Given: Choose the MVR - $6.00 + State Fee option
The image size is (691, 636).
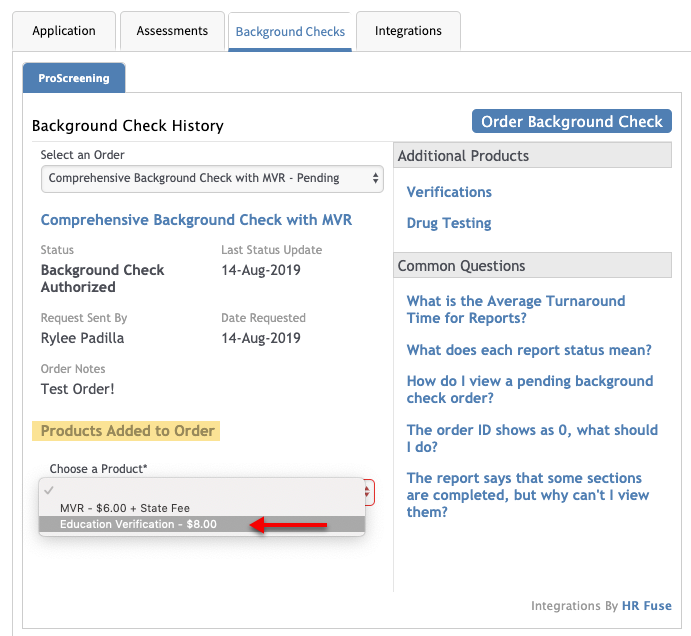Looking at the screenshot, I should coord(202,508).
